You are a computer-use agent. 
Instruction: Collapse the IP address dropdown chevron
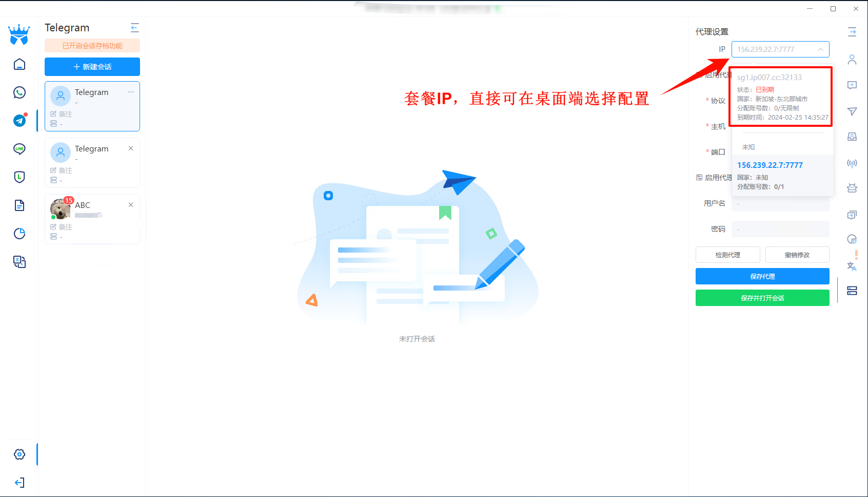click(821, 49)
